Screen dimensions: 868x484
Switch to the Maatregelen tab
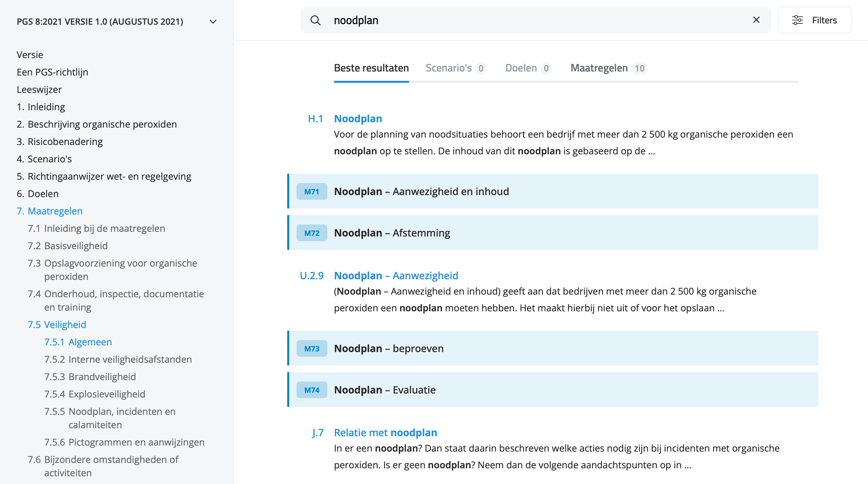pyautogui.click(x=609, y=68)
